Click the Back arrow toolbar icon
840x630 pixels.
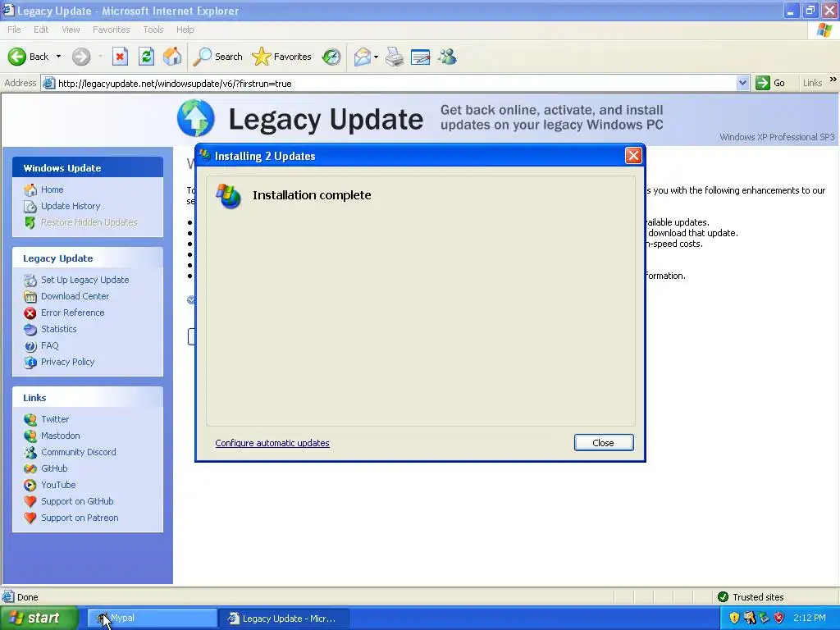16,57
